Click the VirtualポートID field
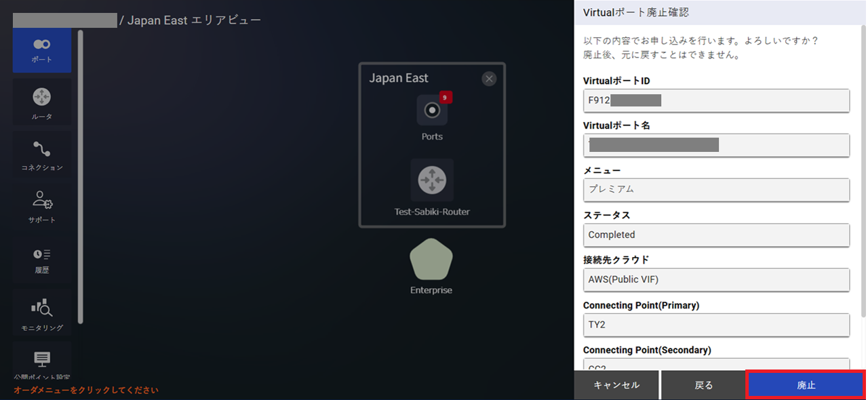 pos(716,100)
